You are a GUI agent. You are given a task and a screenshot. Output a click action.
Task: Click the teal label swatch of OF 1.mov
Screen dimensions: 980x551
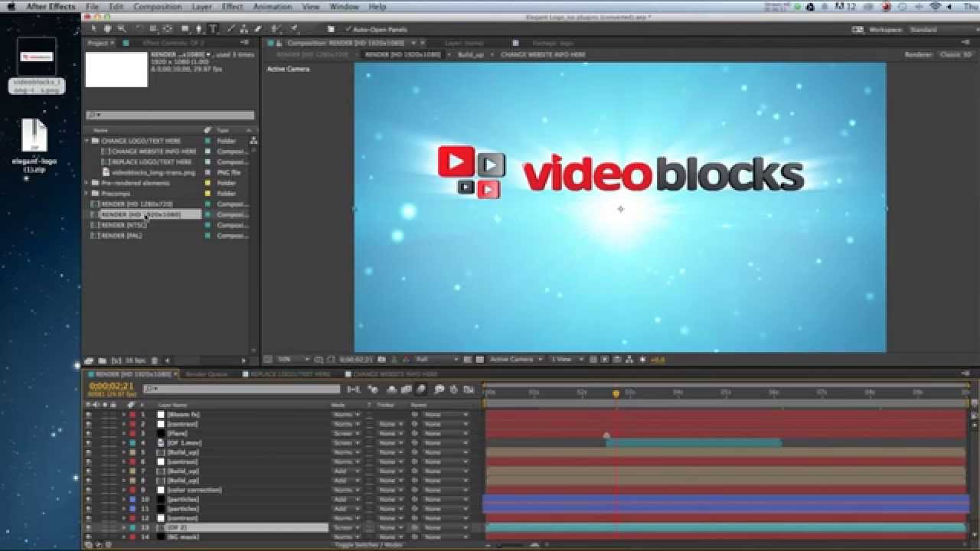coord(132,442)
